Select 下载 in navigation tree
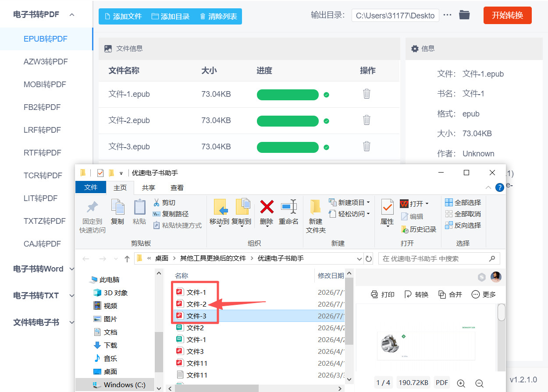The height and width of the screenshot is (392, 548). click(x=105, y=345)
